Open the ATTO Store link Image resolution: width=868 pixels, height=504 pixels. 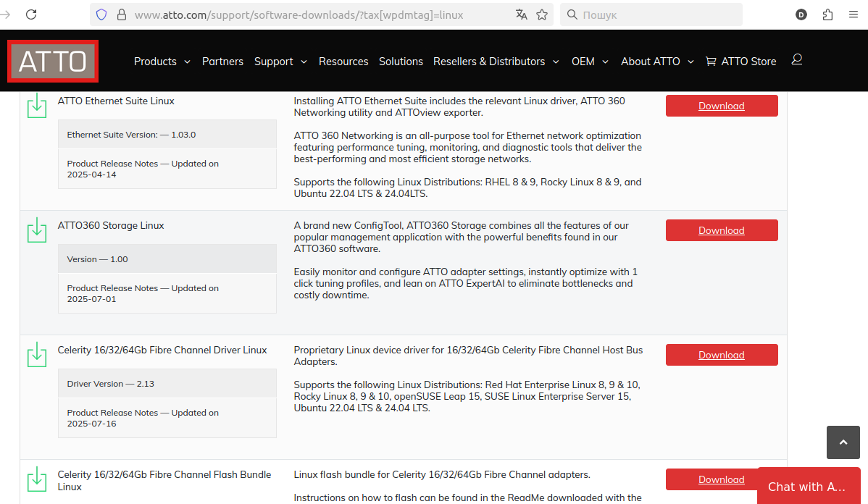tap(740, 62)
